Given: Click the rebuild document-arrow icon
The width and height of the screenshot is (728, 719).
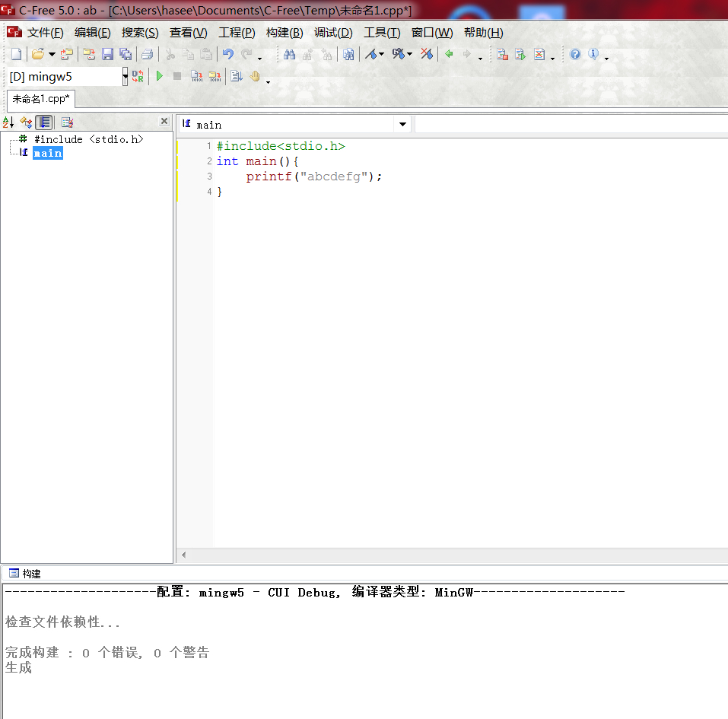Looking at the screenshot, I should [237, 76].
